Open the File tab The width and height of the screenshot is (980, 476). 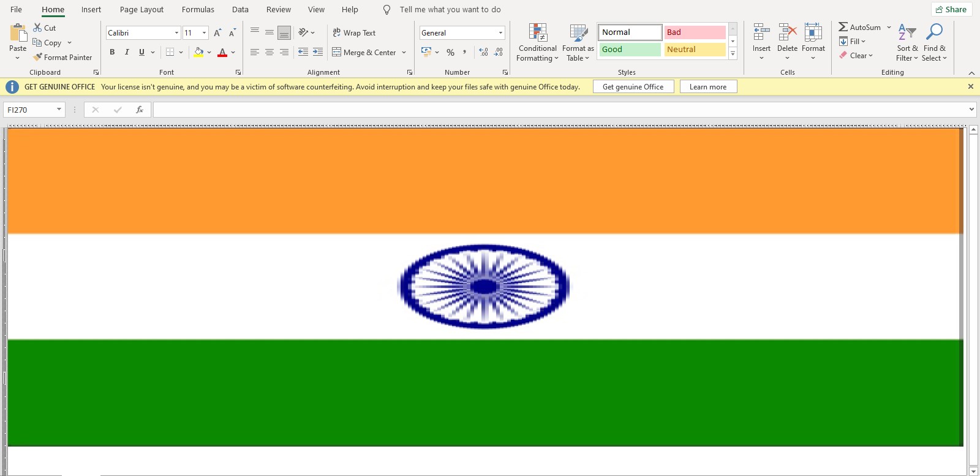tap(17, 9)
